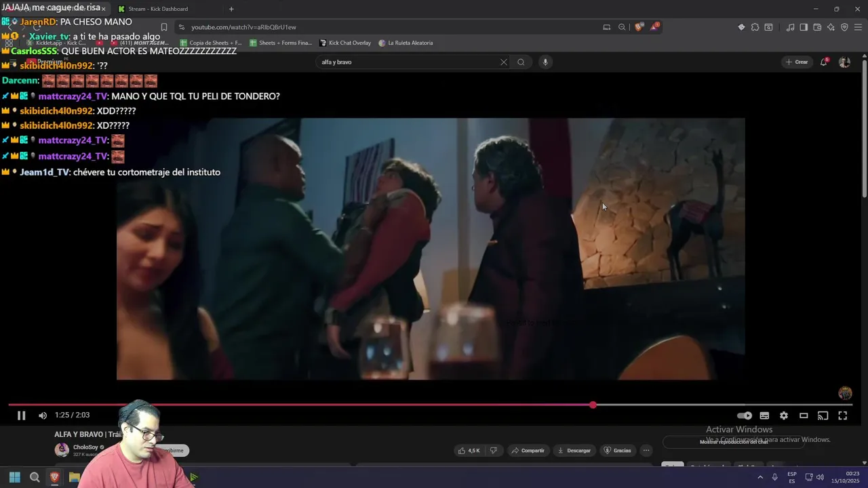868x488 pixels.
Task: Click Mostrar reproducción del chat
Action: point(734,442)
